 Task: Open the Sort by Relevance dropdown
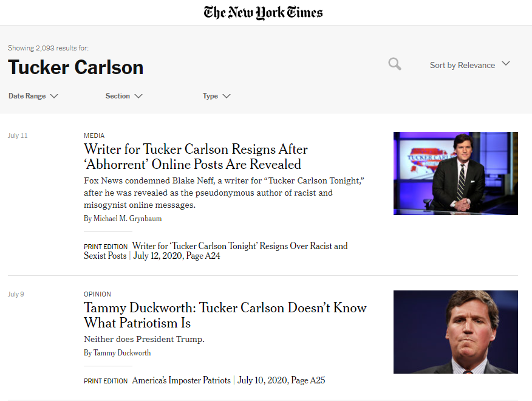[x=469, y=65]
